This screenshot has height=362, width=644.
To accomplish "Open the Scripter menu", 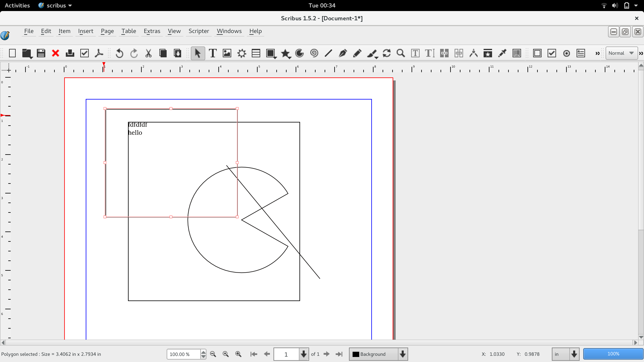I will pos(198,31).
